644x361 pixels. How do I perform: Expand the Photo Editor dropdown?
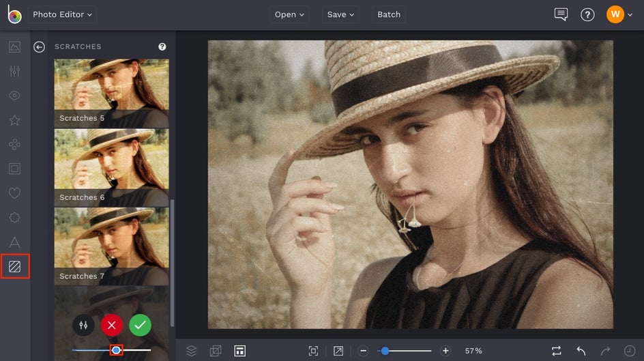62,14
